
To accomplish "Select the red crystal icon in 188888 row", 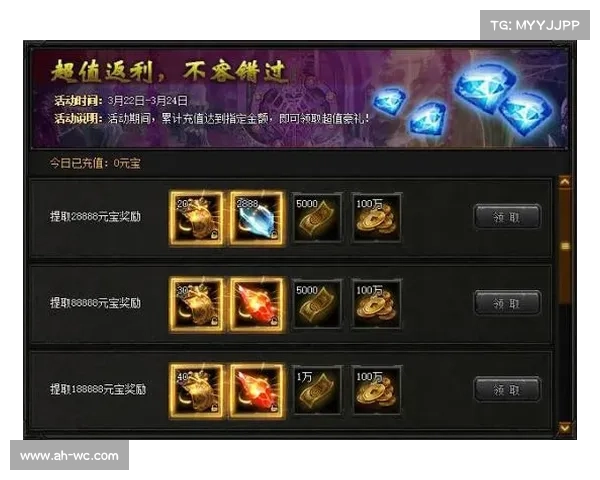I will coord(256,391).
